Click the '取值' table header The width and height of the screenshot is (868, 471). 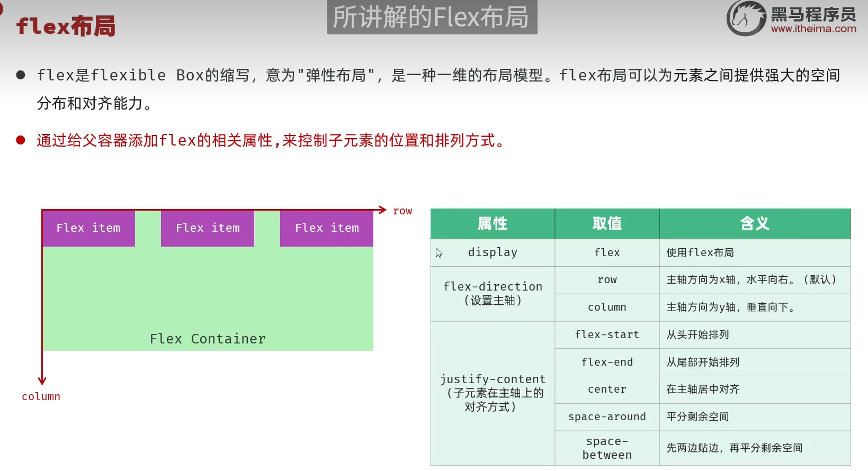tap(607, 224)
